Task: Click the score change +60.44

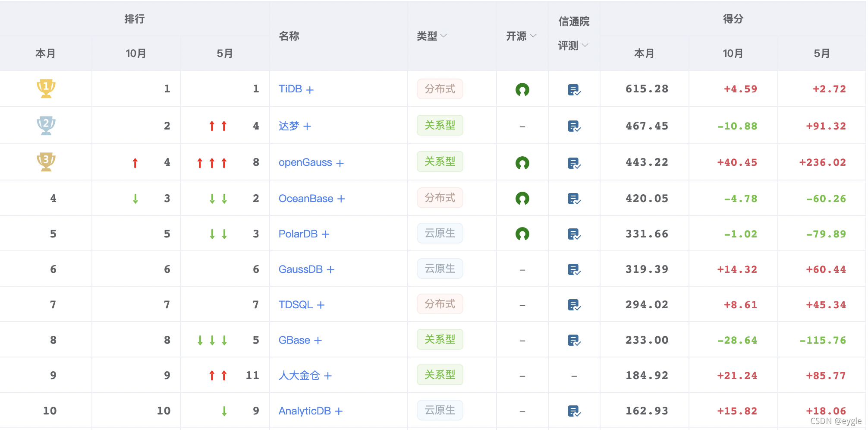Action: (x=826, y=269)
